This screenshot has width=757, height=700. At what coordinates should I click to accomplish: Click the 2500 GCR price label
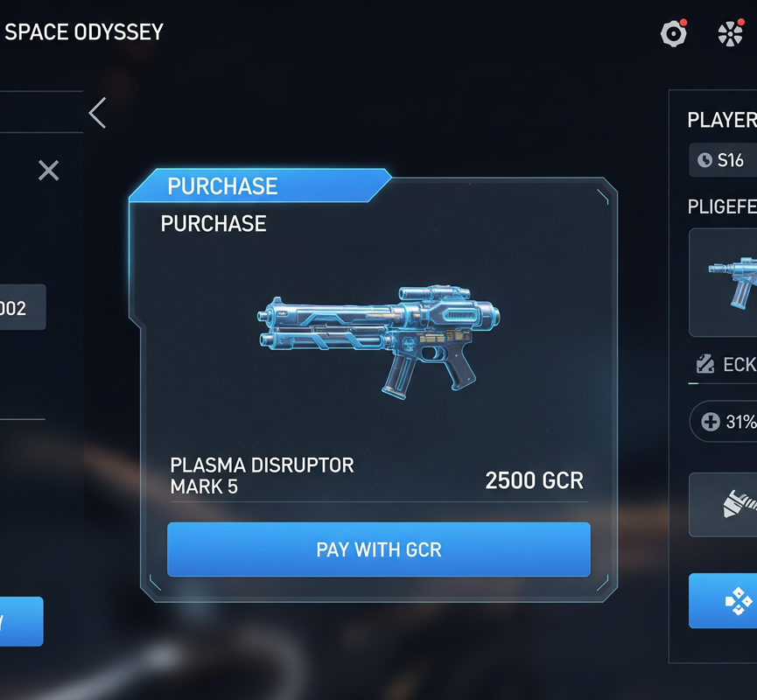coord(534,480)
